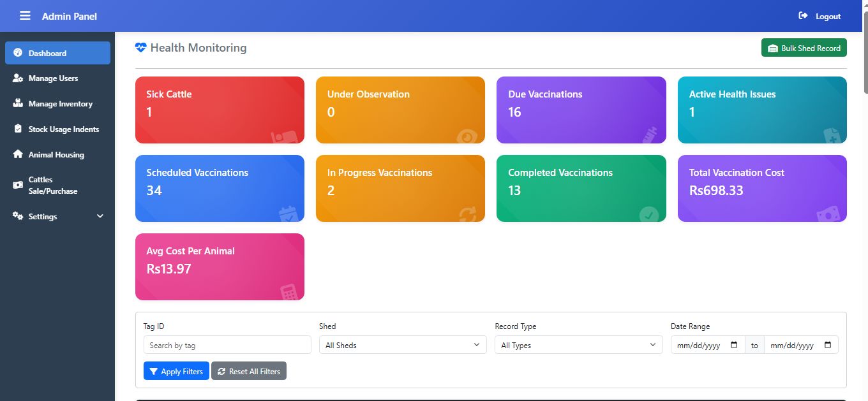868x401 pixels.
Task: Click the Manage Inventory boxes icon
Action: point(18,104)
